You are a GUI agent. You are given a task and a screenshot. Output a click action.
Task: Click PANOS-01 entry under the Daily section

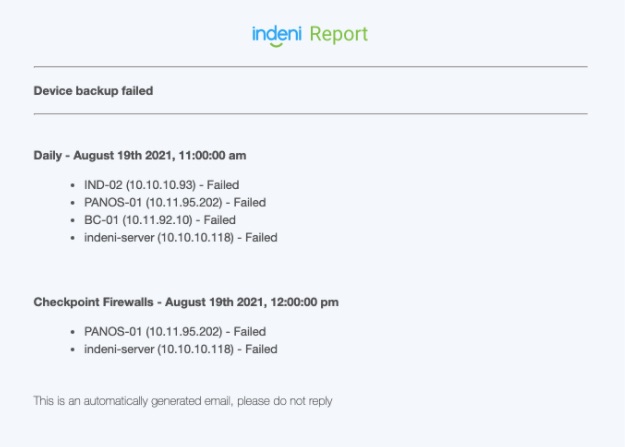pyautogui.click(x=174, y=202)
